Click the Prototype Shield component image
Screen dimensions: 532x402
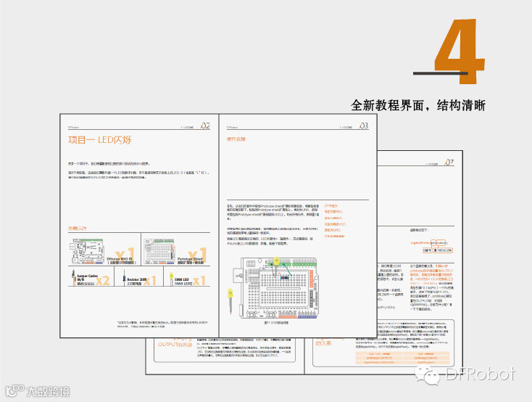pyautogui.click(x=159, y=251)
